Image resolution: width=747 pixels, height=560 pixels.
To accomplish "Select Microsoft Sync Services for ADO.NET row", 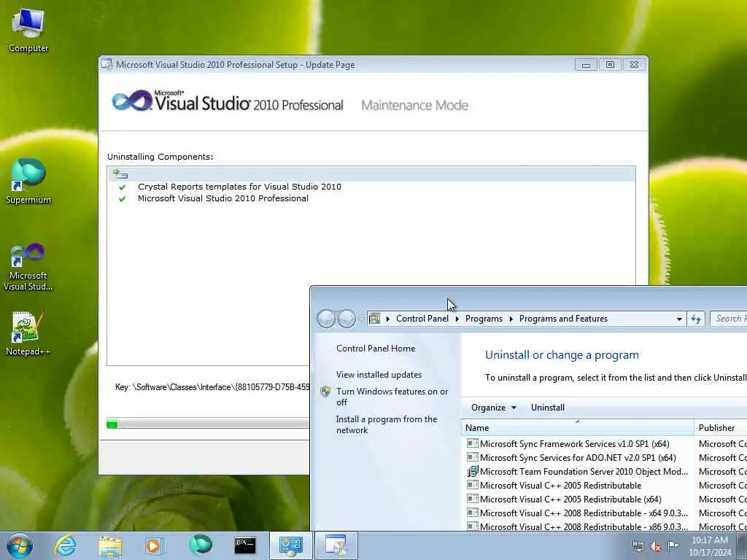I will [x=578, y=458].
